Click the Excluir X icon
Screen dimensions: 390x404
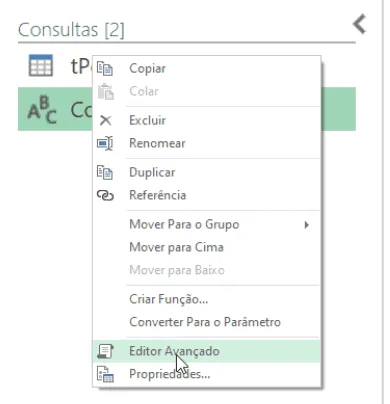click(105, 120)
